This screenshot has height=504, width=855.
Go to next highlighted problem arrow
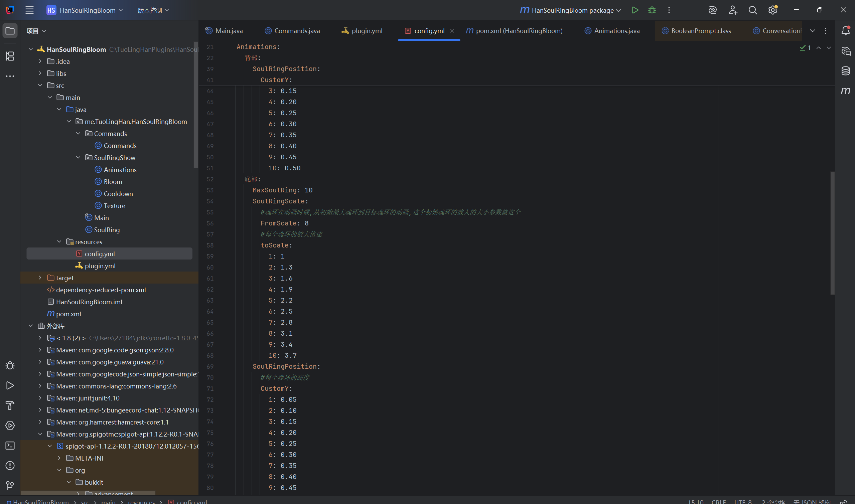pyautogui.click(x=829, y=48)
